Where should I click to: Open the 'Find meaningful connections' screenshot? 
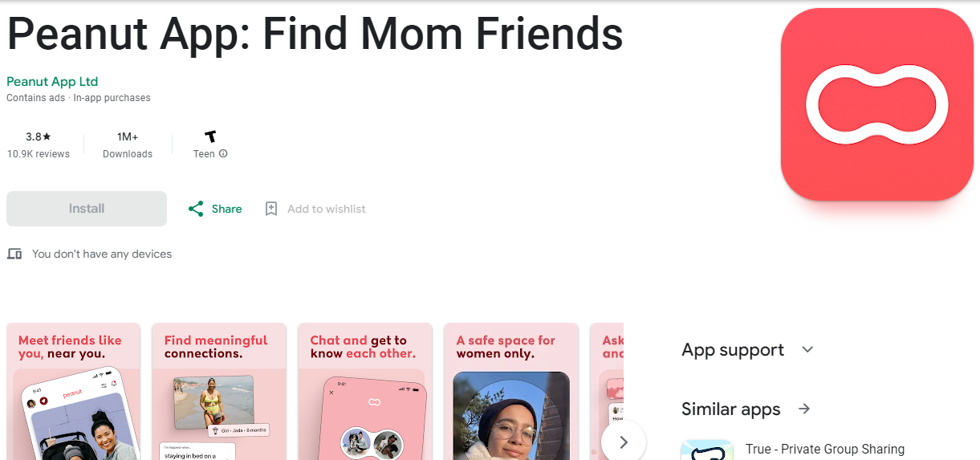(x=219, y=392)
